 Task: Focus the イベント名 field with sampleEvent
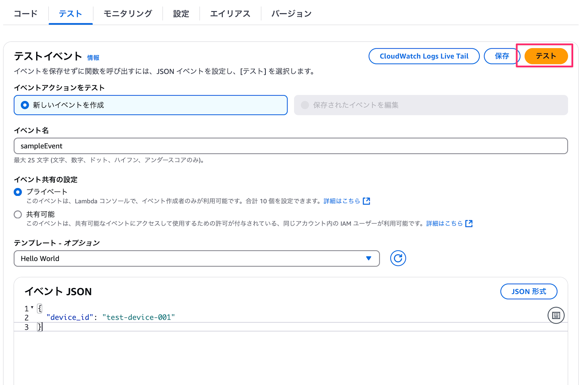coord(291,146)
